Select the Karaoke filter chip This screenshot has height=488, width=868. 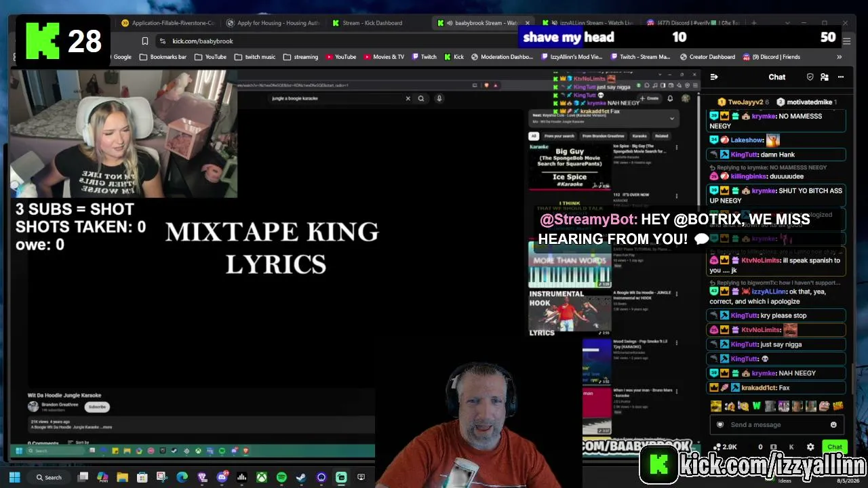[639, 136]
